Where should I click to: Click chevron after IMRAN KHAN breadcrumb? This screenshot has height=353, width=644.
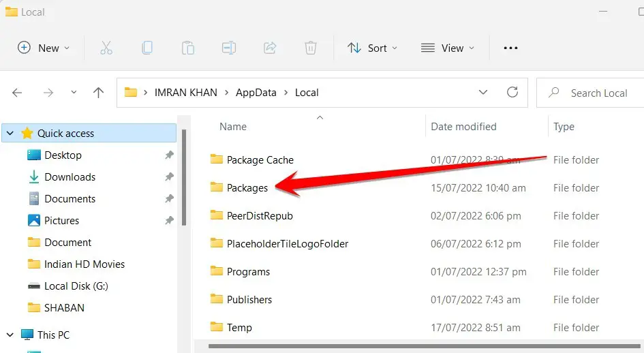pyautogui.click(x=226, y=93)
